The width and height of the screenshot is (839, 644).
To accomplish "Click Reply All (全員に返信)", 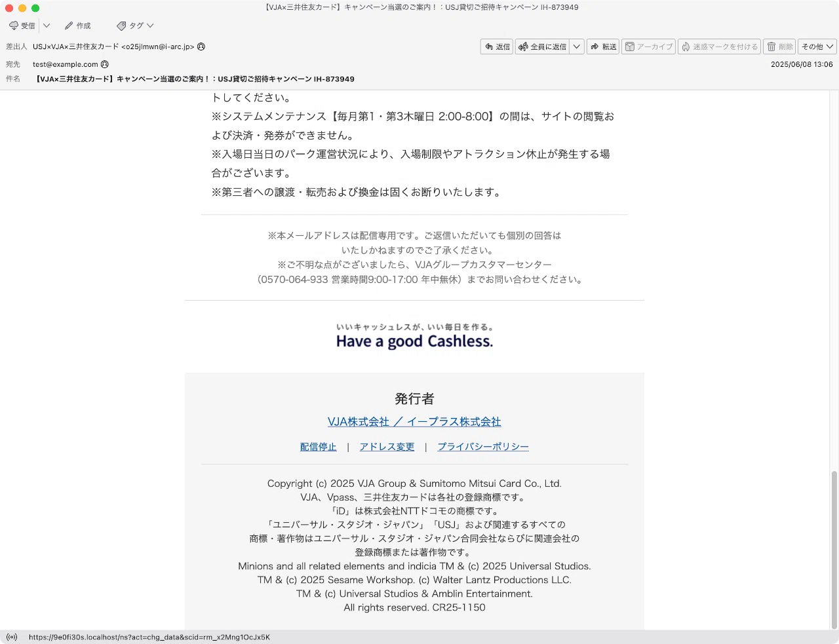I will pyautogui.click(x=542, y=47).
